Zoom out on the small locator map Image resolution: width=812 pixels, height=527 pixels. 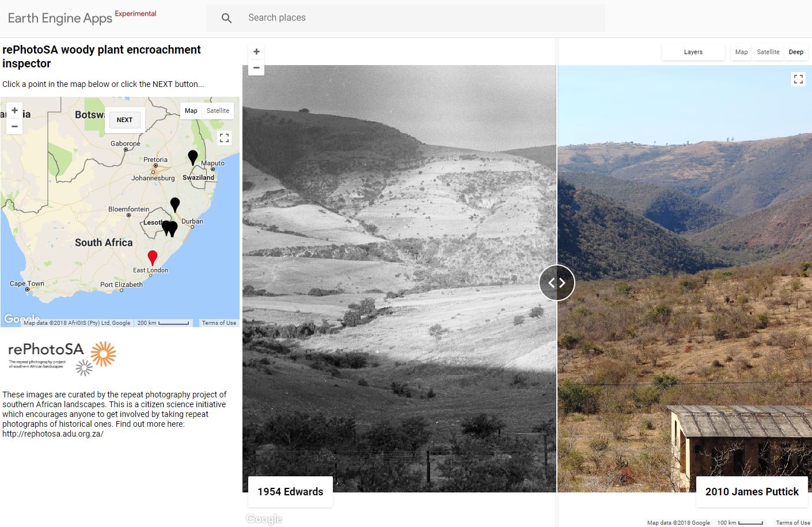(14, 126)
